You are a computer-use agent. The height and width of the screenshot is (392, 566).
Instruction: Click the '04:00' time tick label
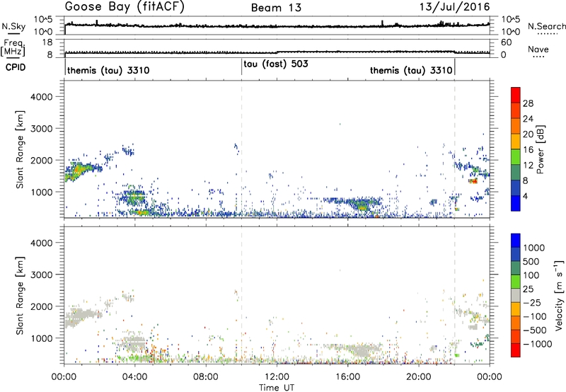click(135, 377)
